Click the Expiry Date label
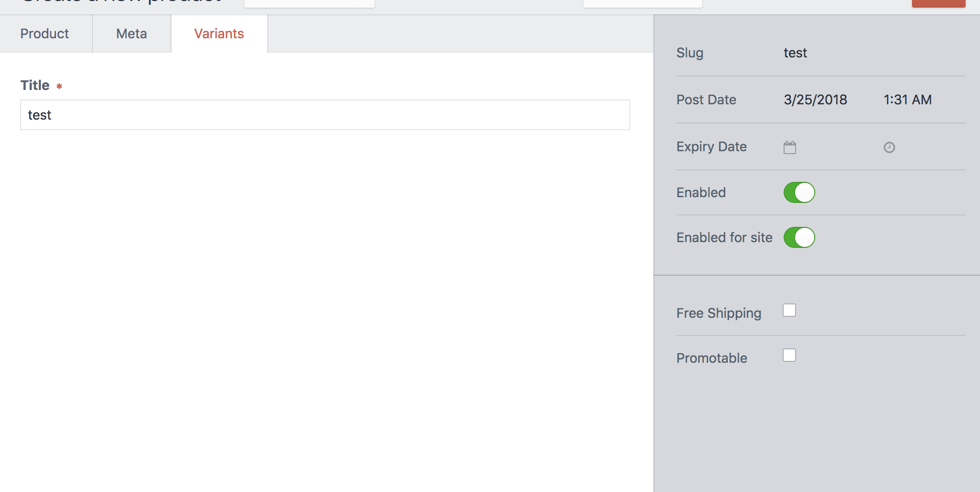This screenshot has width=980, height=492. point(711,147)
